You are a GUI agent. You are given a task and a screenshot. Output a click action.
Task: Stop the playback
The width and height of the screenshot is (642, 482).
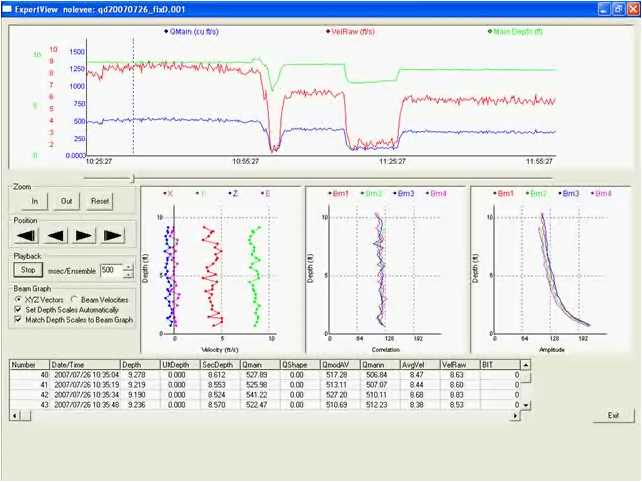click(x=29, y=270)
